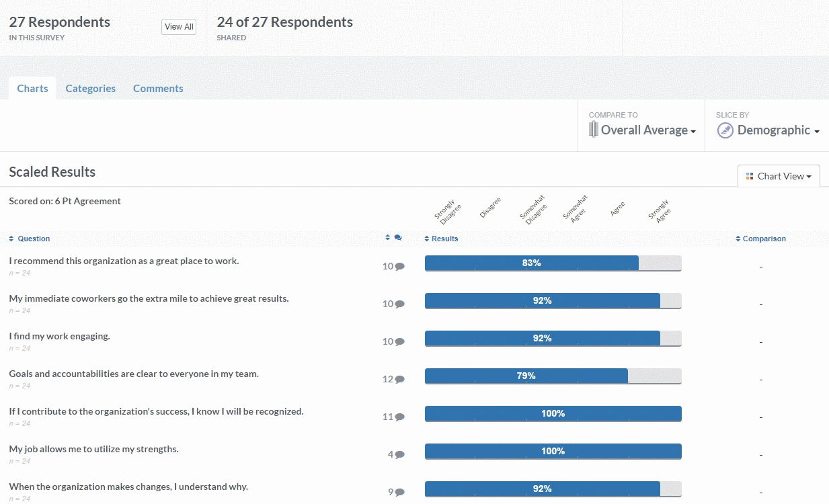
Task: Open comments icon for organization changes question
Action: (400, 493)
